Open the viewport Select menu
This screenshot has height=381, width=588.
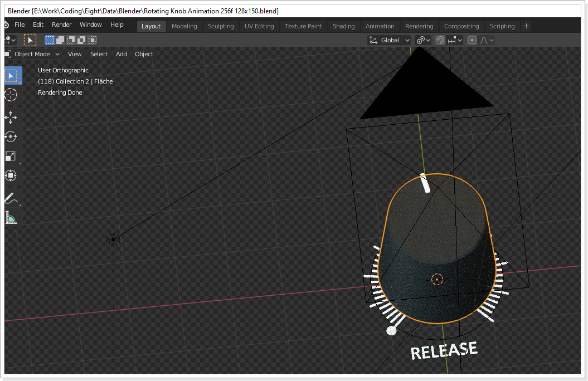coord(99,54)
